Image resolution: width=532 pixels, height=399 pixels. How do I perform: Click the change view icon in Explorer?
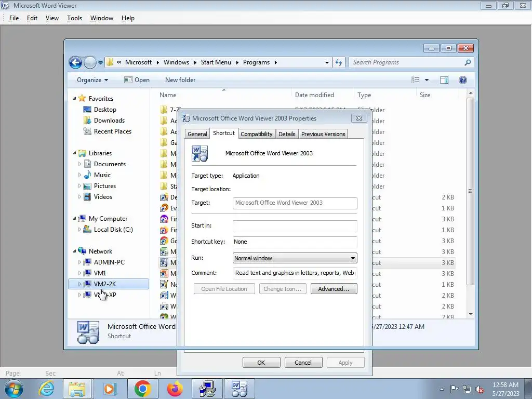click(x=415, y=80)
